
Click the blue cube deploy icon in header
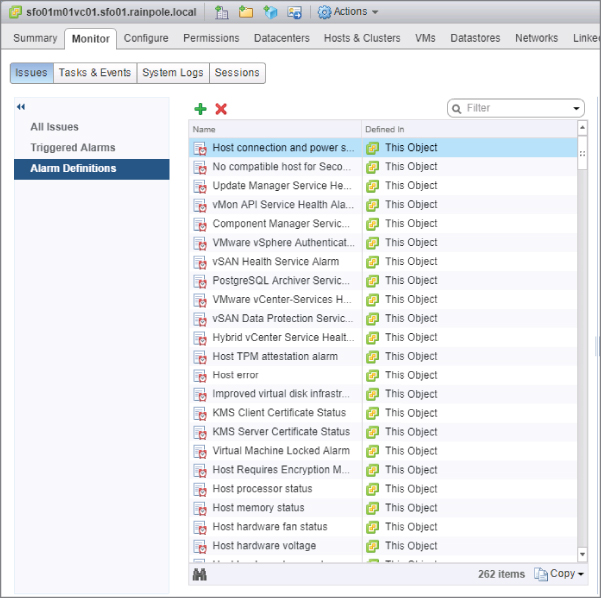(270, 12)
